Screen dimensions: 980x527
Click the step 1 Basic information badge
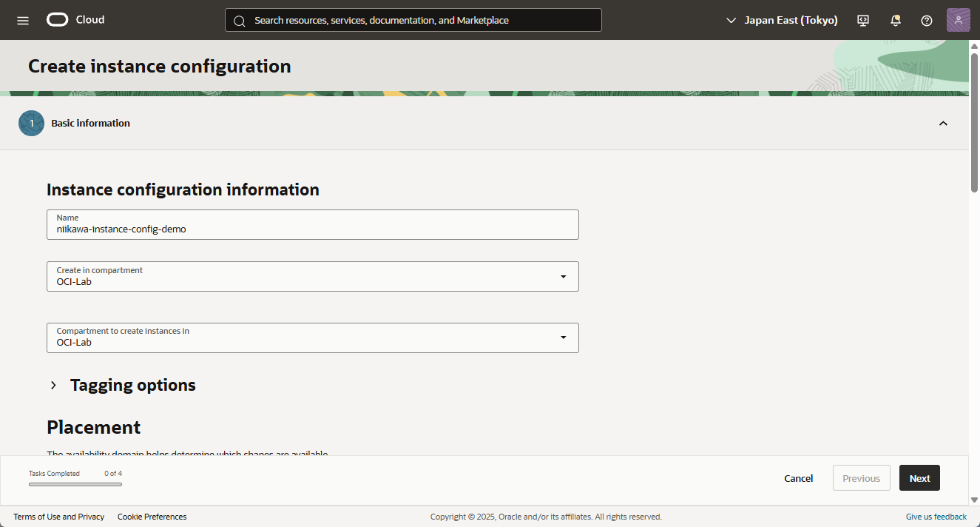point(31,124)
